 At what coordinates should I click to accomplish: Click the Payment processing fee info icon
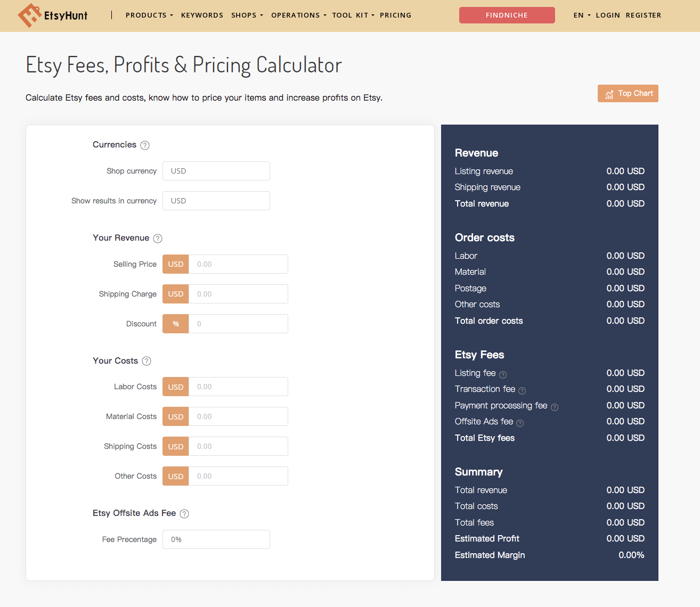pos(555,407)
